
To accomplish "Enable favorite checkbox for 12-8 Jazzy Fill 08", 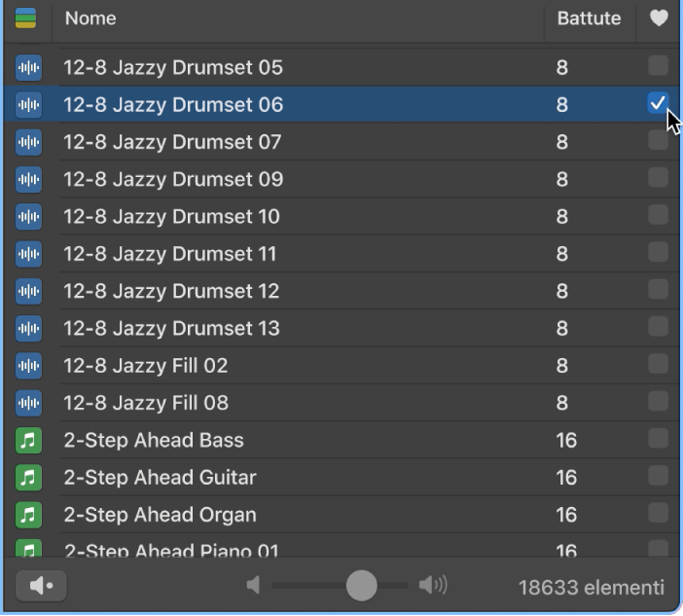I will click(658, 402).
